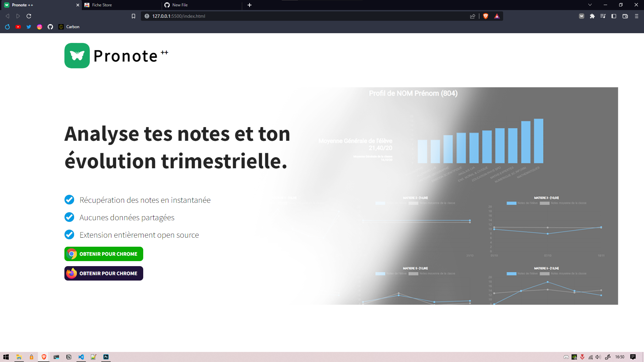Open the tab search dropdown

click(590, 5)
